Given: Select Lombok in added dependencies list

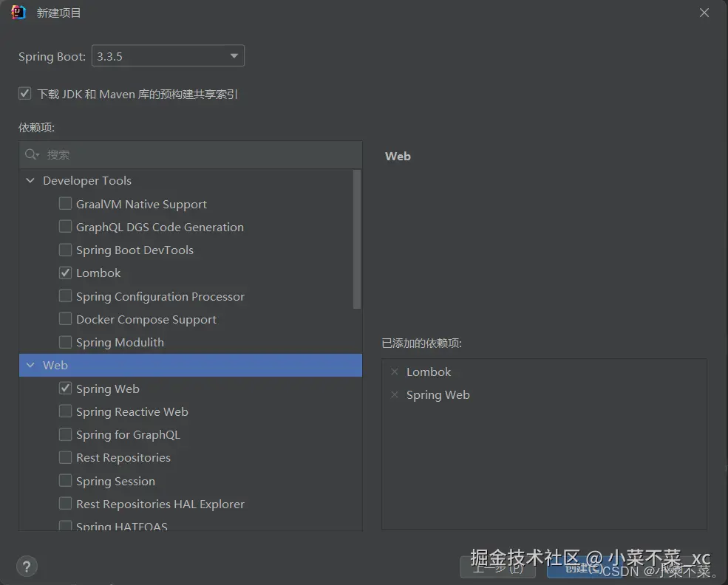Looking at the screenshot, I should (429, 372).
